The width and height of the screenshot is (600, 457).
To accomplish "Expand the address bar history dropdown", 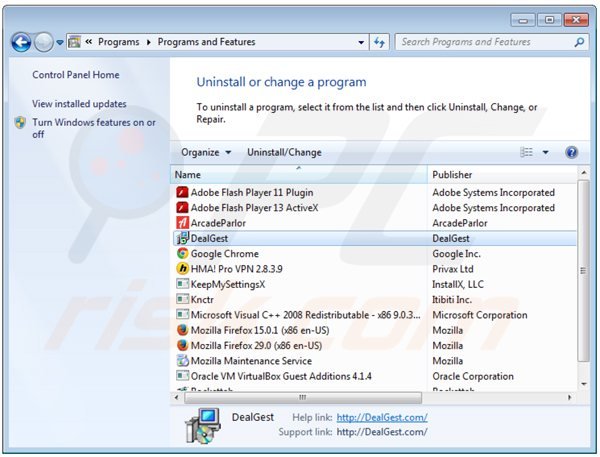I will click(361, 42).
